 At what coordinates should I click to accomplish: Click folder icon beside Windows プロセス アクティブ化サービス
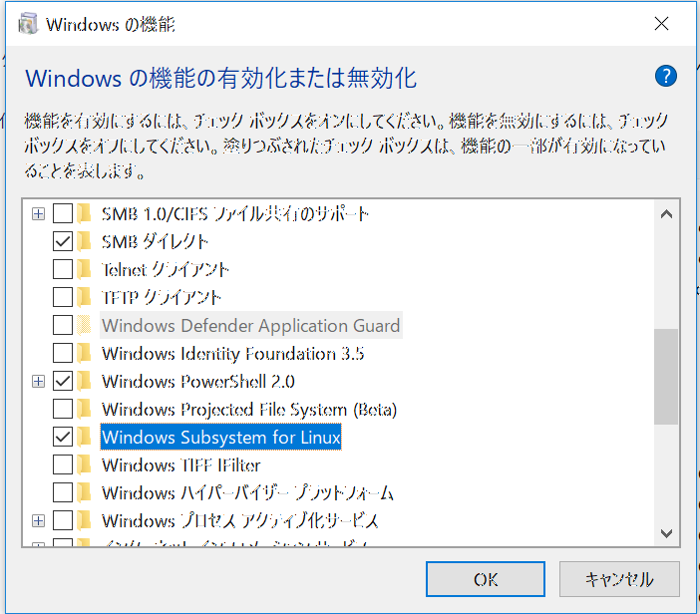(x=84, y=520)
